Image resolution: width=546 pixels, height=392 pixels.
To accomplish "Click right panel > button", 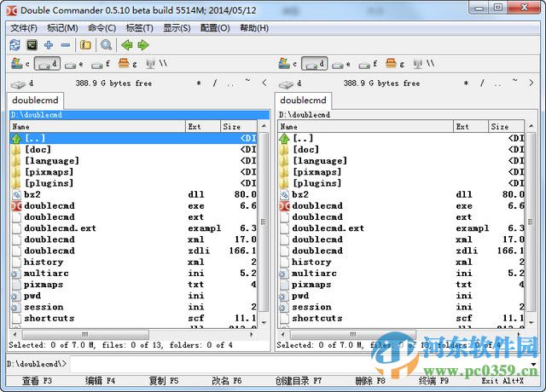I will click(x=531, y=84).
